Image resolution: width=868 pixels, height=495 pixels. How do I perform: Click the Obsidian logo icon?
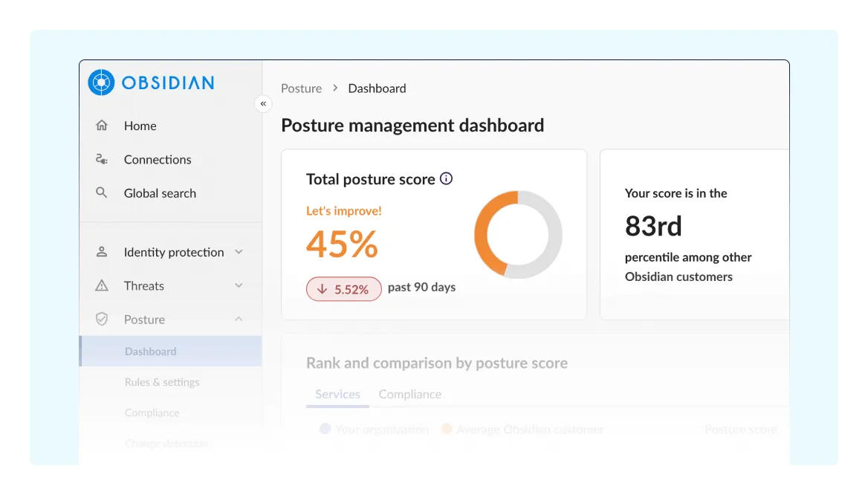pos(101,82)
